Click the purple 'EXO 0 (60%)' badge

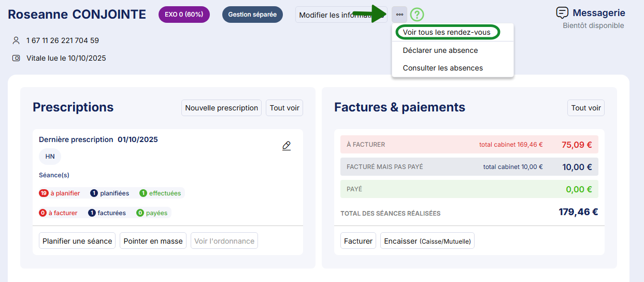(184, 15)
